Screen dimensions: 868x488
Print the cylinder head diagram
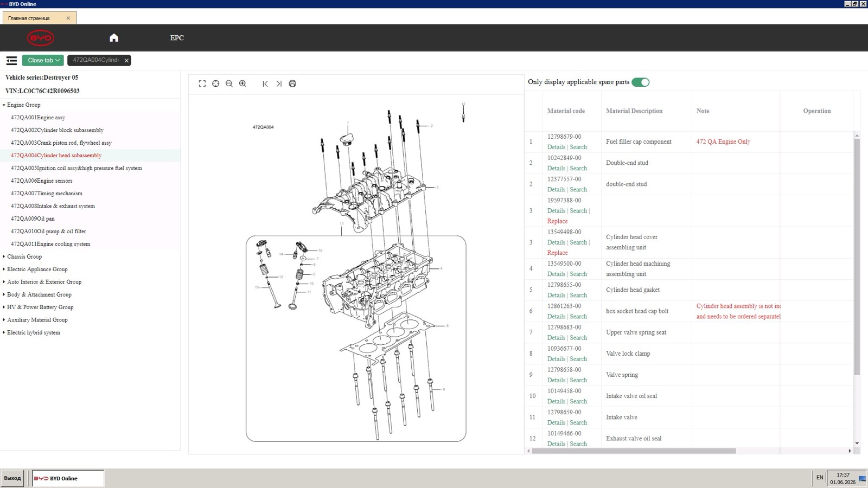point(292,84)
